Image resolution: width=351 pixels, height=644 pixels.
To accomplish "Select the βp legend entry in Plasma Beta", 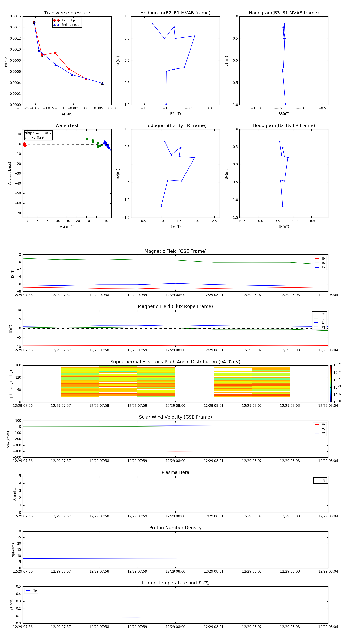I will (320, 480).
